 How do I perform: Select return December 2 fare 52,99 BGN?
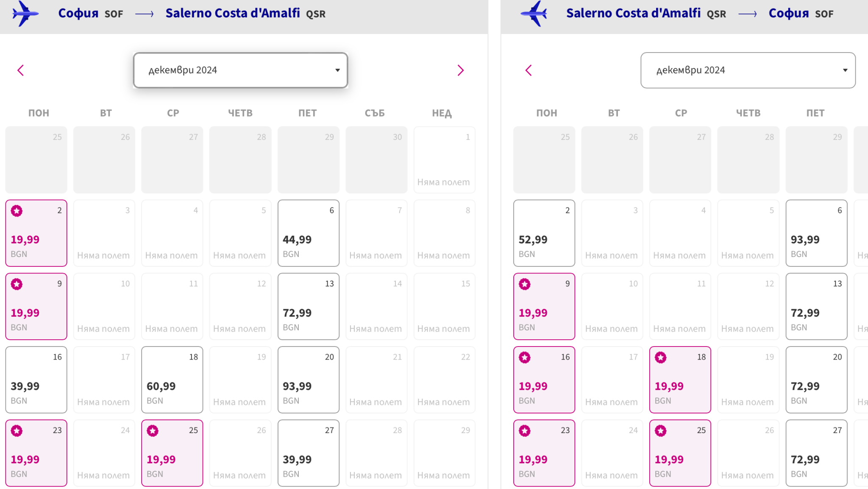(544, 233)
